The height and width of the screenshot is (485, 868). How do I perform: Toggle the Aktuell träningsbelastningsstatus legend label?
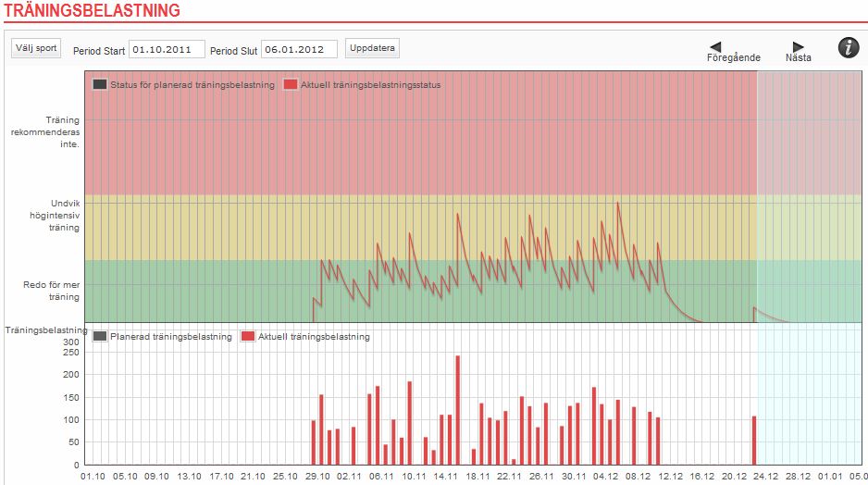point(370,85)
